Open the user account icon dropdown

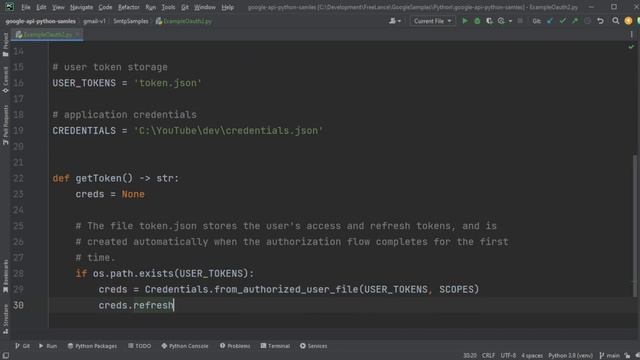(395, 21)
